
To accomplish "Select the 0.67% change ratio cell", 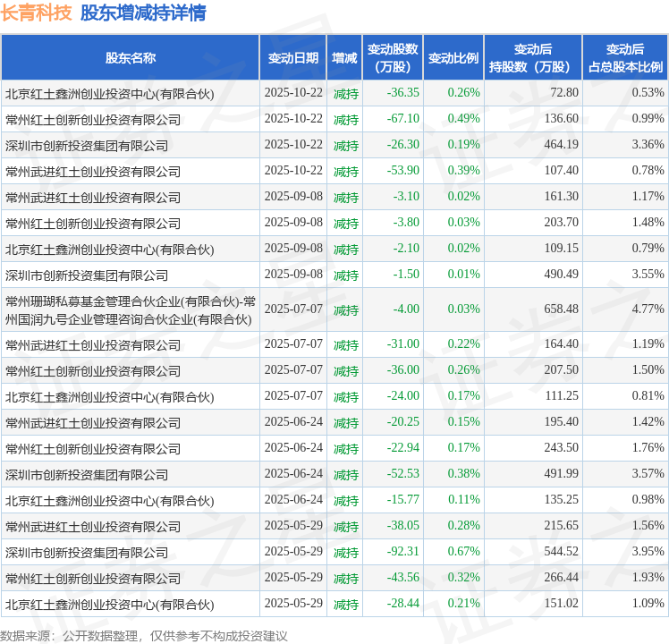I will [x=463, y=552].
